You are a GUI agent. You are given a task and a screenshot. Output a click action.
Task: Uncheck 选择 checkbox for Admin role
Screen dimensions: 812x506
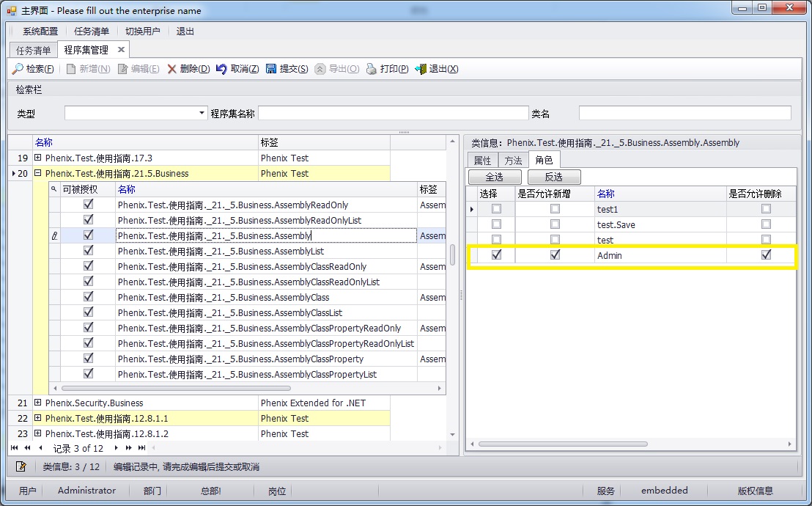click(496, 254)
